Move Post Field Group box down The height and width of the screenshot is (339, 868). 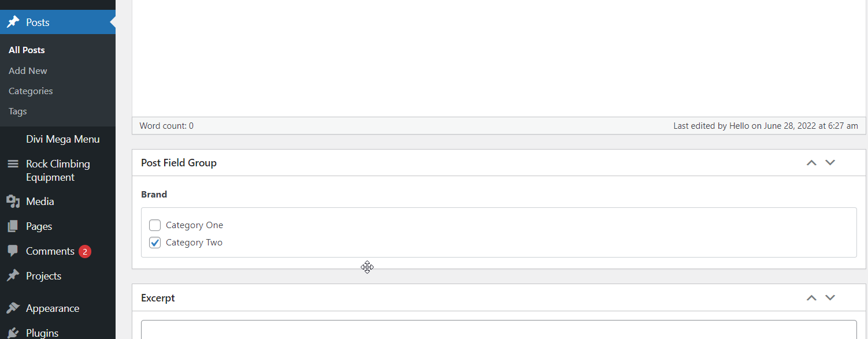830,163
